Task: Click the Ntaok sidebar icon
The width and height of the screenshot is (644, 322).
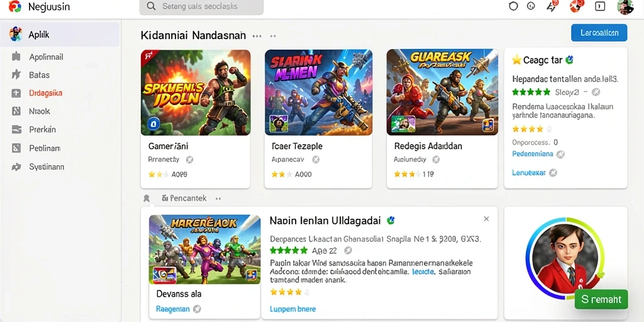Action: [16, 111]
